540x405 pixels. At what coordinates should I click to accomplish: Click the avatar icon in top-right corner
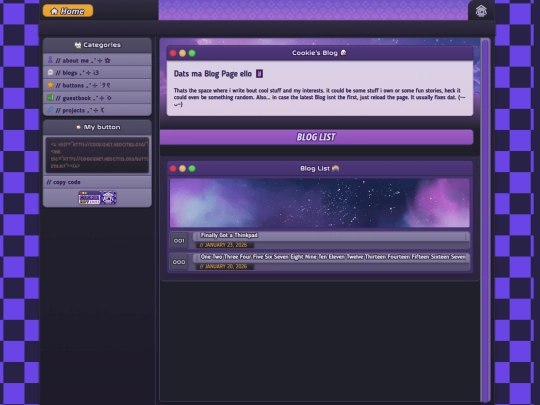(x=481, y=11)
